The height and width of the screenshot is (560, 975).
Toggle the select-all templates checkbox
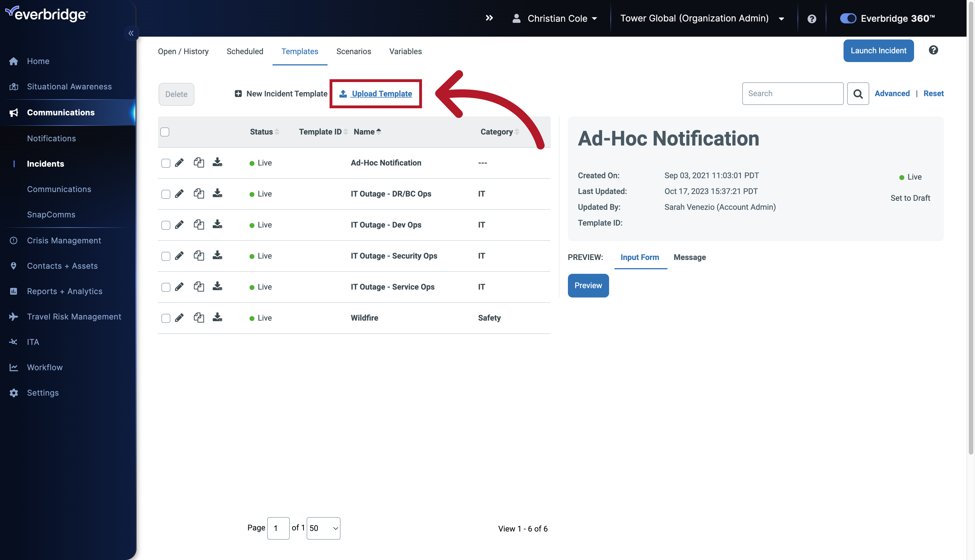pos(165,132)
